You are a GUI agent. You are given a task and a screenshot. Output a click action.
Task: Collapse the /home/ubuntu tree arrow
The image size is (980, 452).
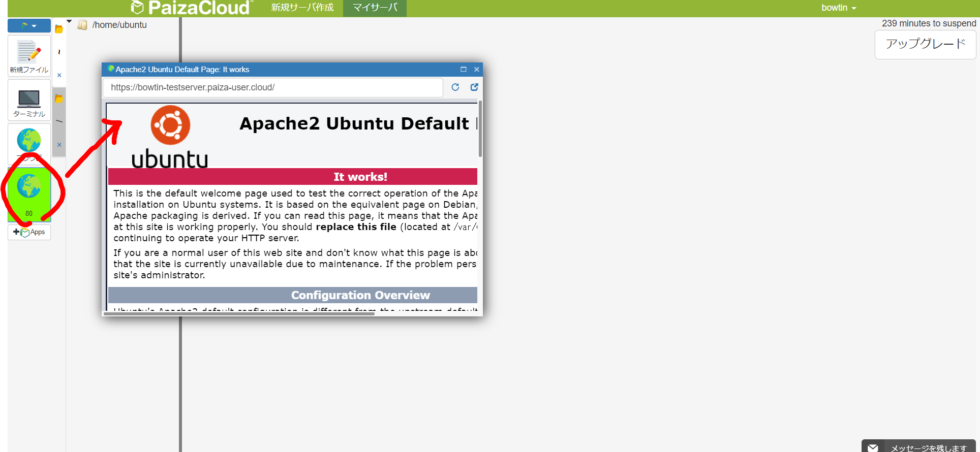click(x=70, y=21)
